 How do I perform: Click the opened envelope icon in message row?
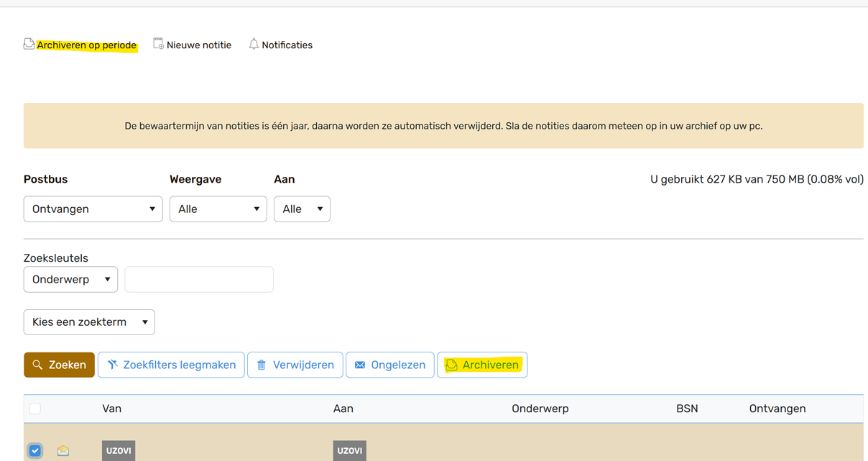63,451
